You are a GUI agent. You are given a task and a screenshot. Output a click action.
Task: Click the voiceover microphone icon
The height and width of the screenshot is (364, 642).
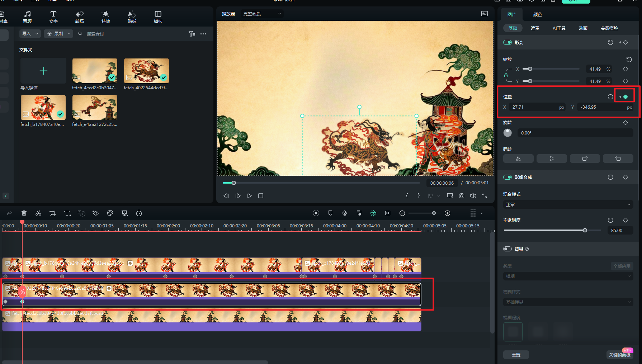345,213
